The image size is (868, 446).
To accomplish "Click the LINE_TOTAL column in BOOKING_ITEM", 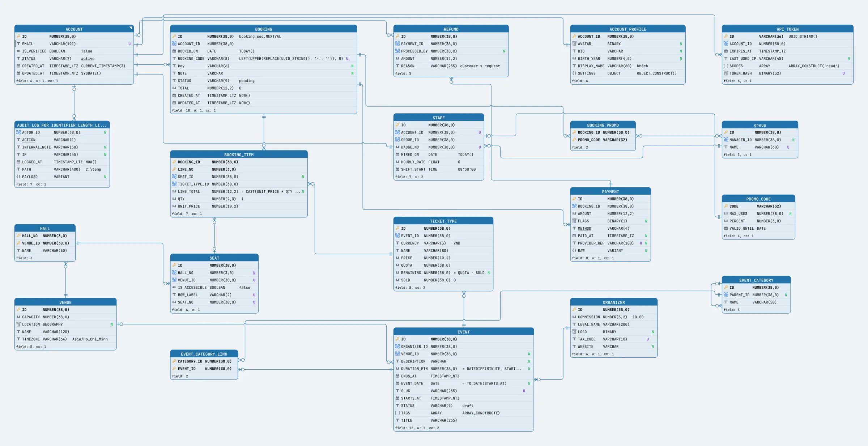I will [239, 192].
